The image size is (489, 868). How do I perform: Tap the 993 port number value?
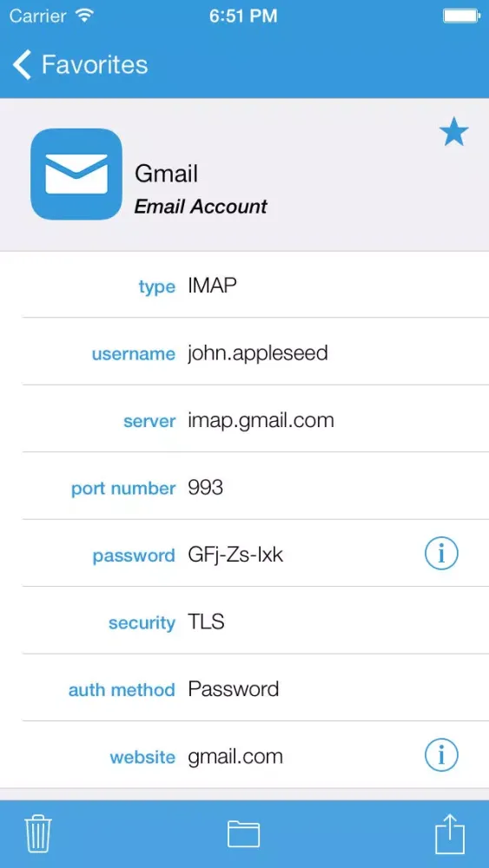coord(206,488)
